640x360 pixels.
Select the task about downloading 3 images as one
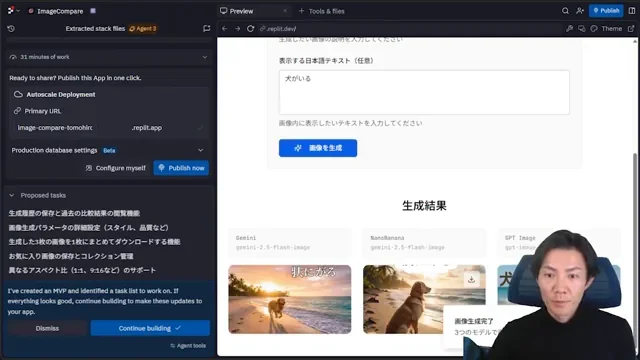[94, 242]
